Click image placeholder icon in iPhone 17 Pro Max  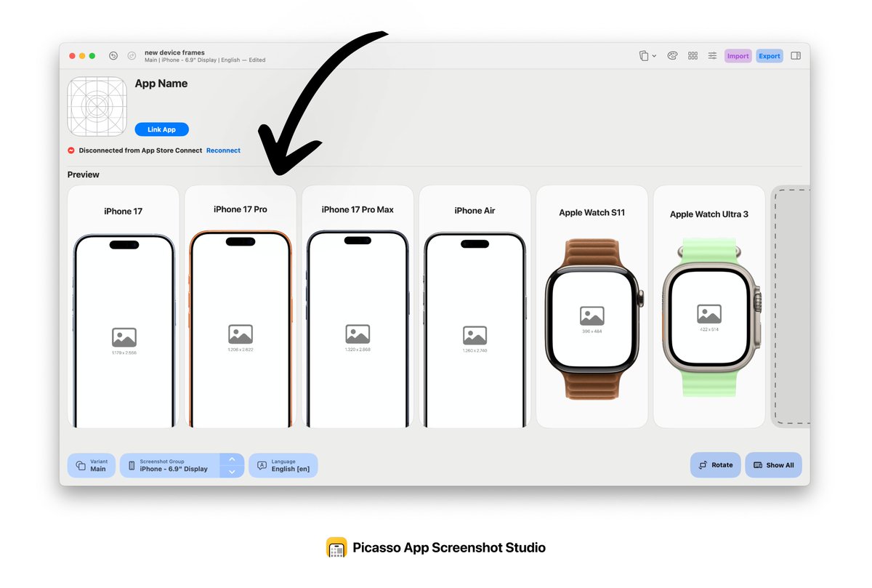(358, 334)
